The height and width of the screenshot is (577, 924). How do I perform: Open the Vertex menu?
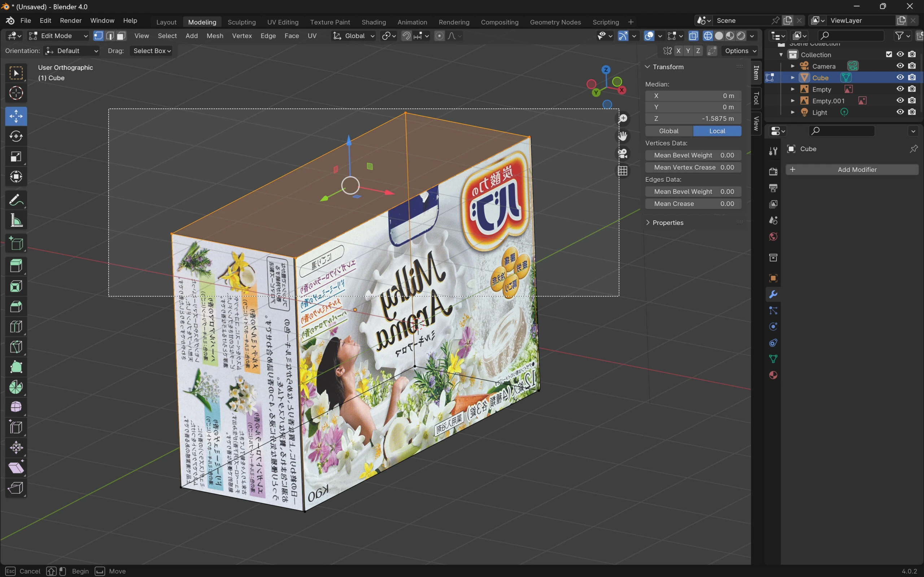(x=242, y=36)
